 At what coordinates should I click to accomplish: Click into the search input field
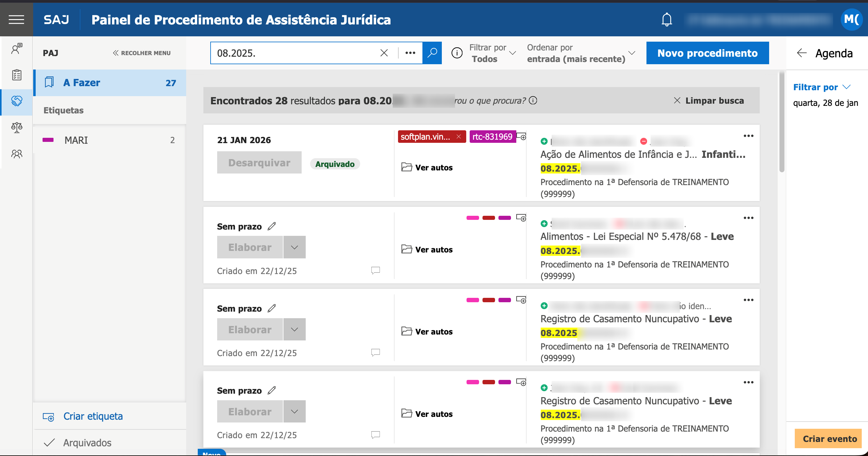293,53
